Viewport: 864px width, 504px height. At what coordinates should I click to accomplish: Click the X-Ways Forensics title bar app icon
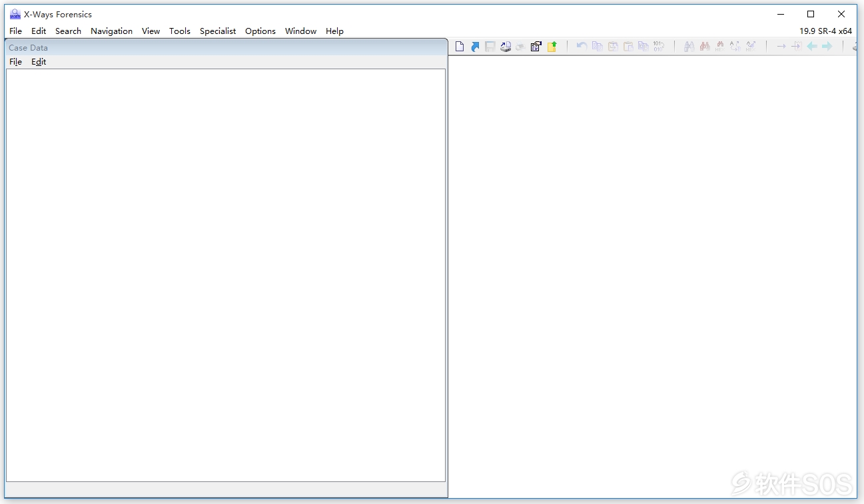tap(15, 14)
